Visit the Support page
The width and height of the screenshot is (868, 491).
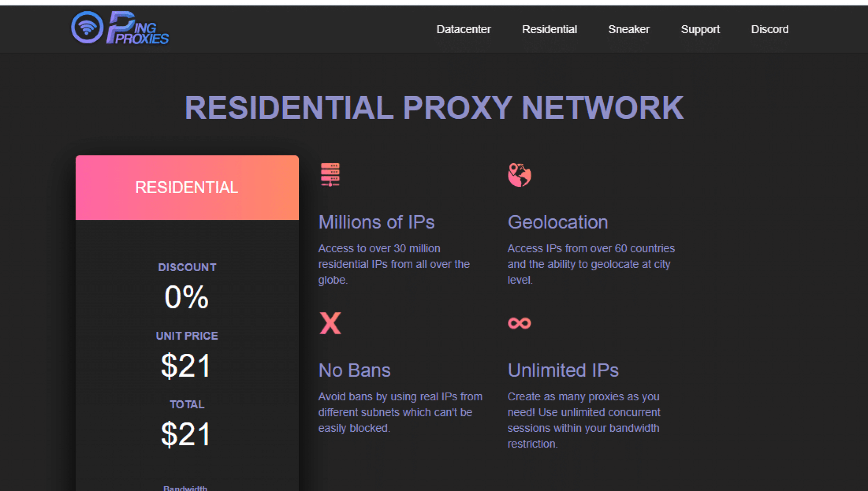700,29
